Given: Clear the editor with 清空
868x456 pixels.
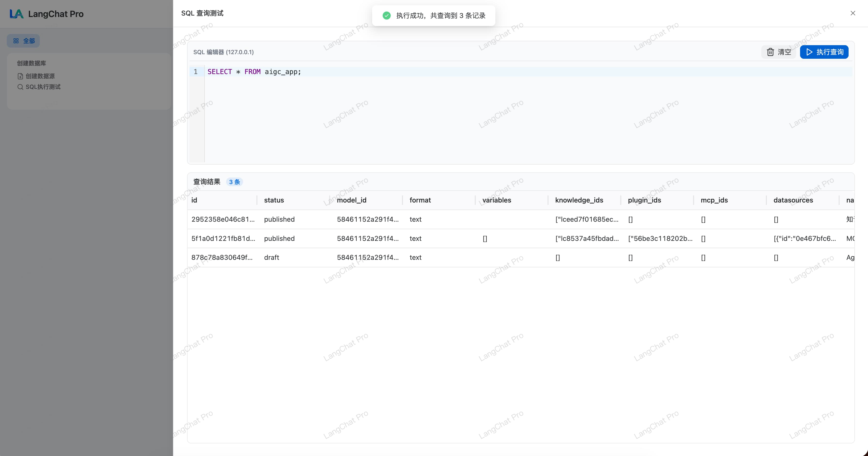Looking at the screenshot, I should tap(778, 52).
